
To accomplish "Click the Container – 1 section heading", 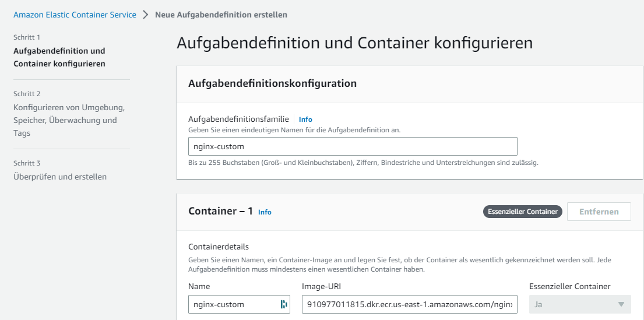I will (220, 211).
